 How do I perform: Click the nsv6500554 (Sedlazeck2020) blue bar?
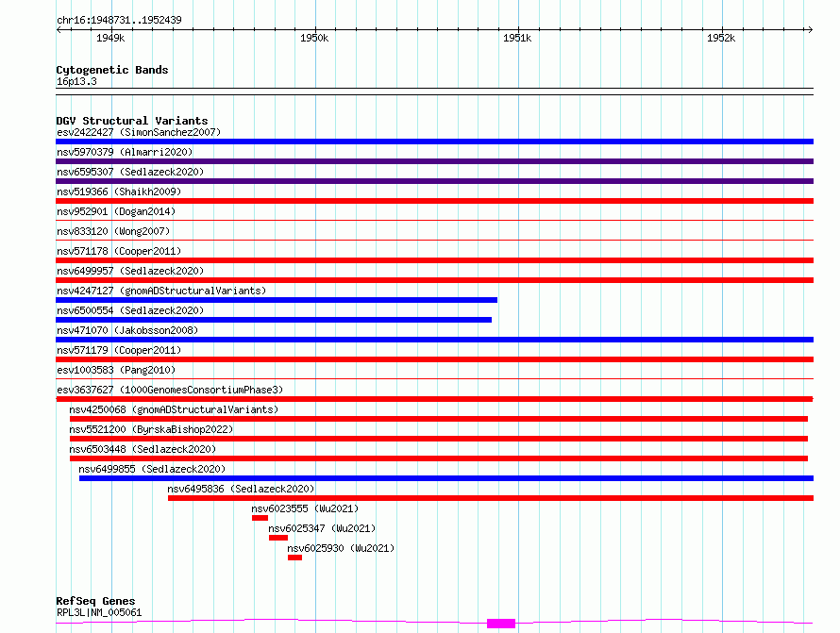point(274,320)
